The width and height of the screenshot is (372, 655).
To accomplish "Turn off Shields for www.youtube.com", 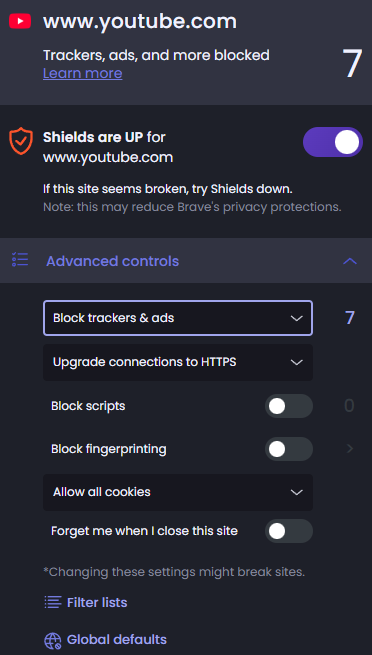I will tap(333, 142).
